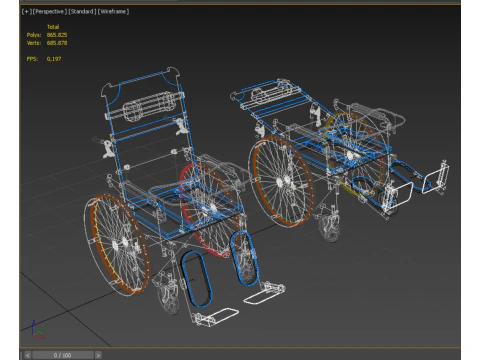Viewport: 480px width, 360px height.
Task: Select the nearest white footplate of upright wheelchair
Action: (216, 317)
